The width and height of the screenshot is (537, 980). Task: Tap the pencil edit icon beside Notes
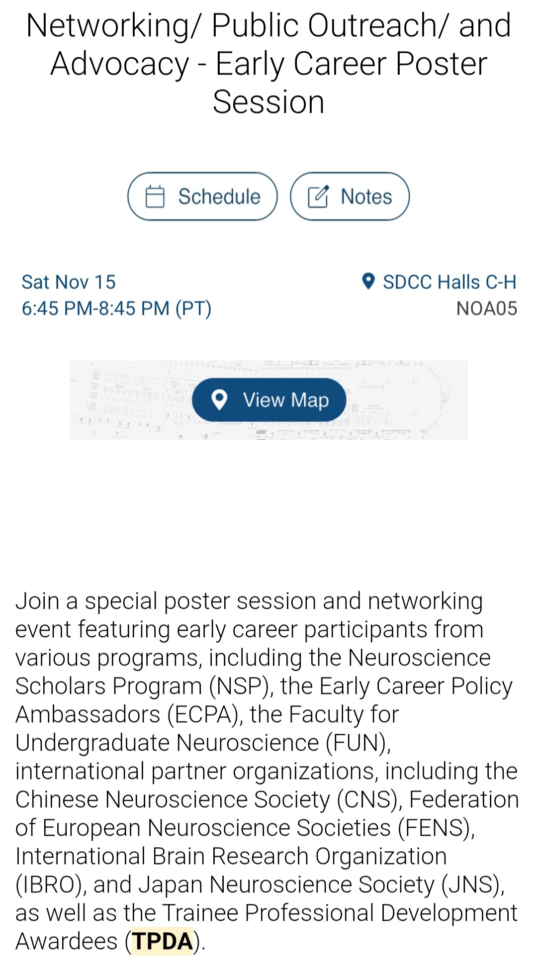tap(318, 196)
